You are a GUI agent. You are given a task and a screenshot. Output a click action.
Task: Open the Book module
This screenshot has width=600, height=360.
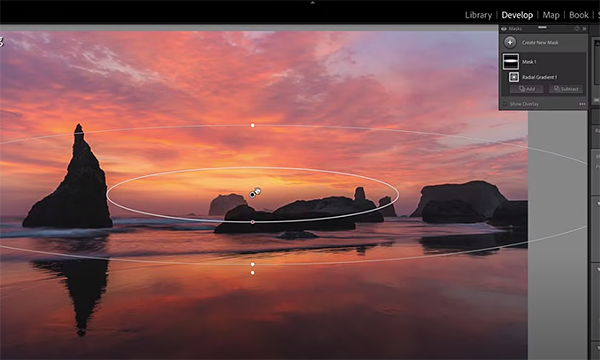[579, 15]
